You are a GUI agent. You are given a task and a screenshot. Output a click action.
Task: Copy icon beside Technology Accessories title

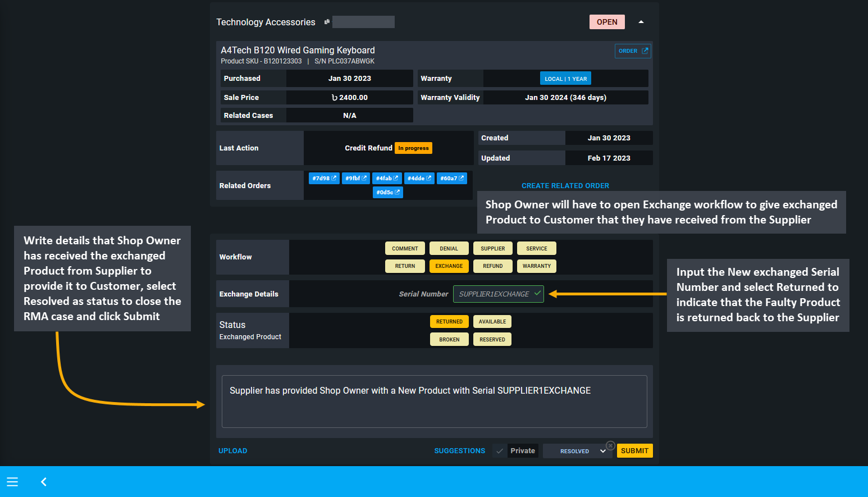pos(327,22)
